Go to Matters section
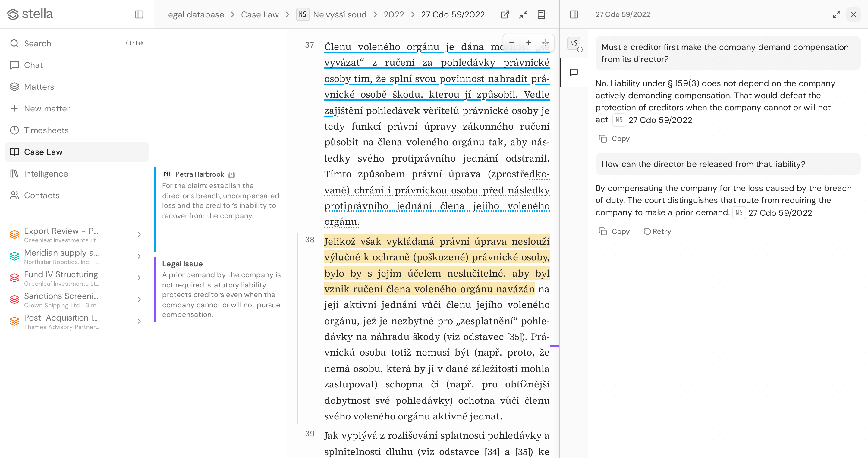This screenshot has height=458, width=868. tap(77, 87)
